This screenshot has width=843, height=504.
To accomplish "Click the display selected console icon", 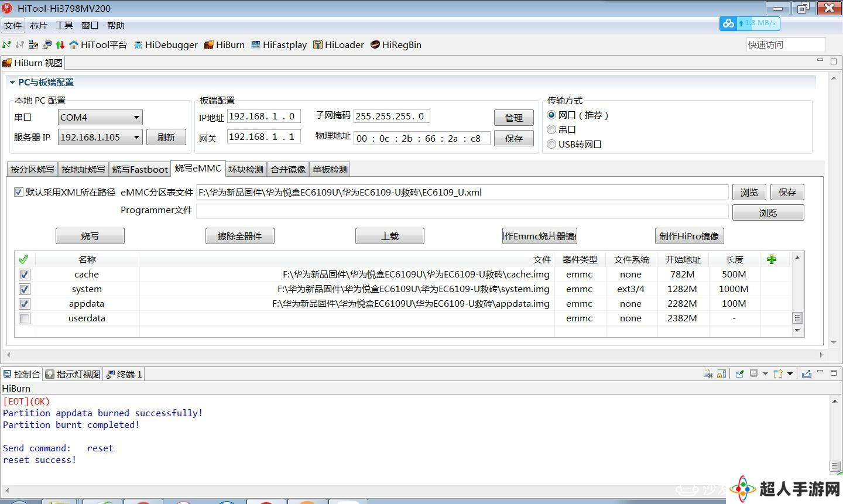I will 754,373.
